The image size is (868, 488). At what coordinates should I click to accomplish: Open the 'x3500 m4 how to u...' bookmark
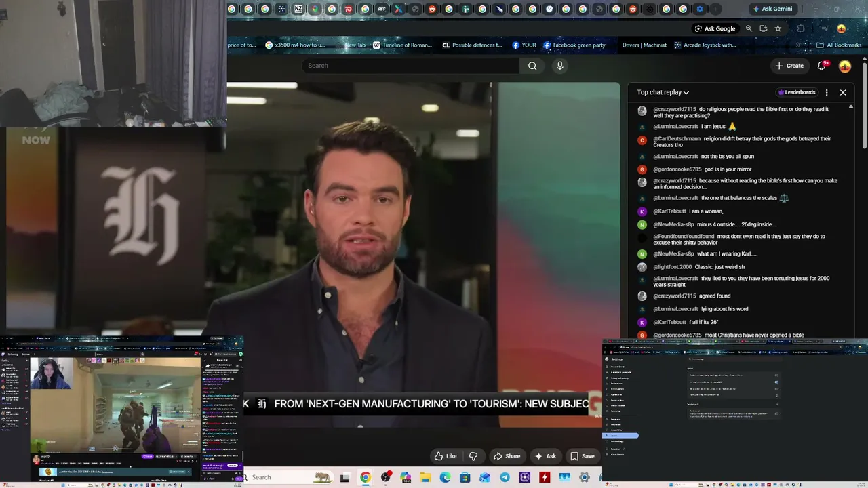pyautogui.click(x=296, y=45)
